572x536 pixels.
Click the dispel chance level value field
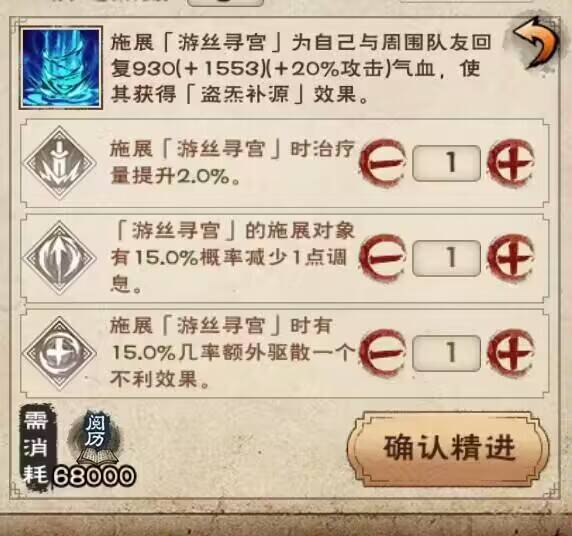point(447,353)
